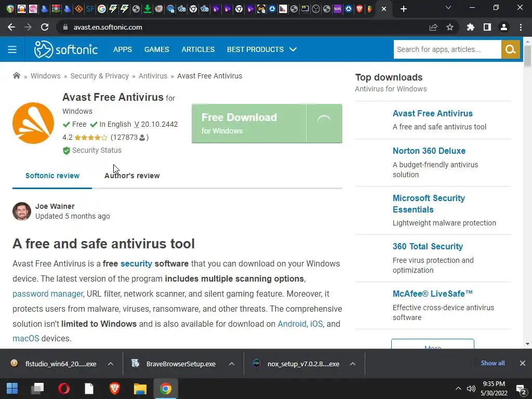
Task: Click the share this page icon
Action: (433, 27)
